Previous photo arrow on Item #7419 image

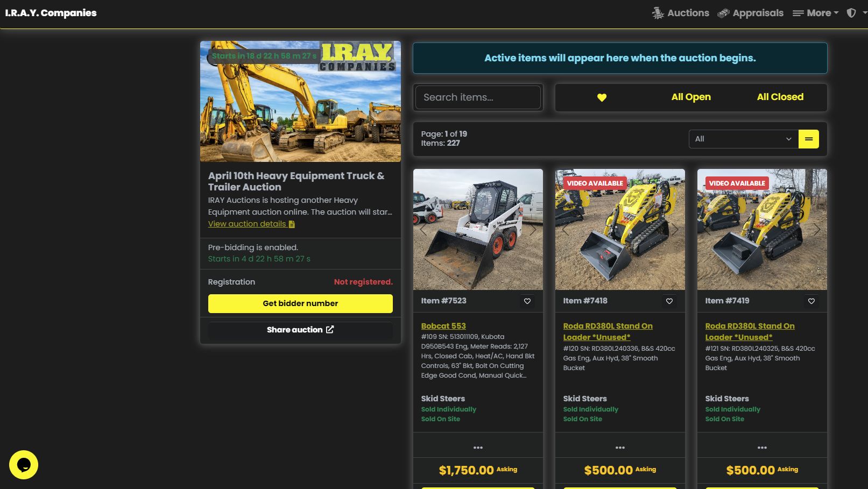707,230
